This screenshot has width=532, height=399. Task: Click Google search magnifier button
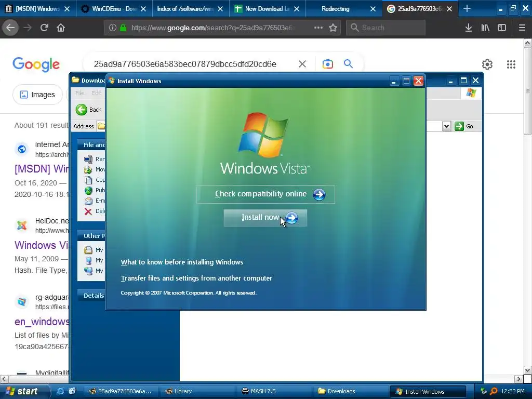(x=348, y=64)
